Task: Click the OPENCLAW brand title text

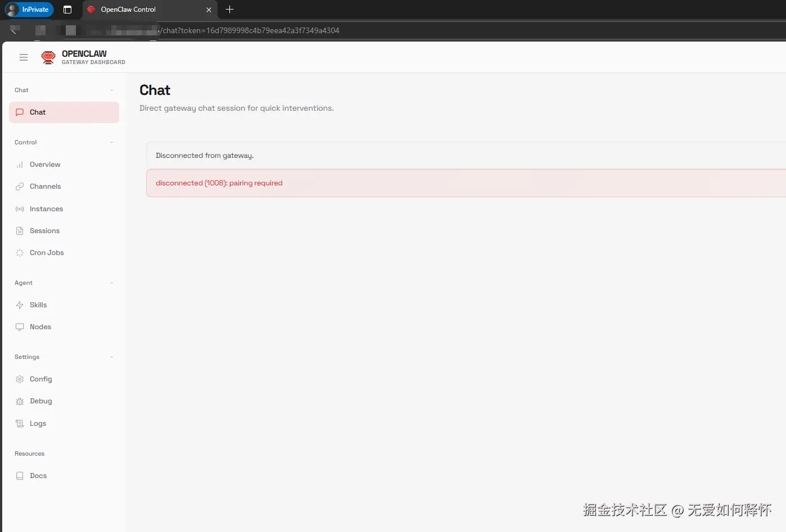Action: [84, 54]
